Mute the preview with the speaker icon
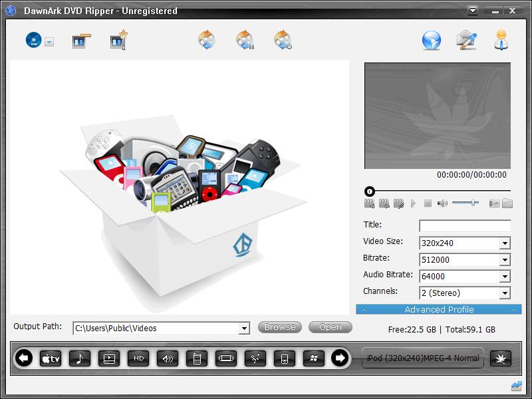The width and height of the screenshot is (532, 399). 442,203
